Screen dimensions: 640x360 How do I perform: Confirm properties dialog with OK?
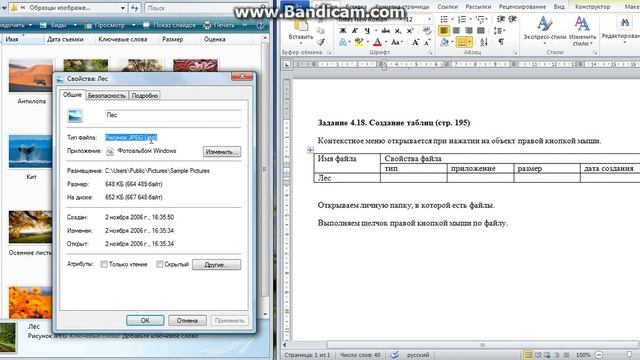click(x=145, y=320)
